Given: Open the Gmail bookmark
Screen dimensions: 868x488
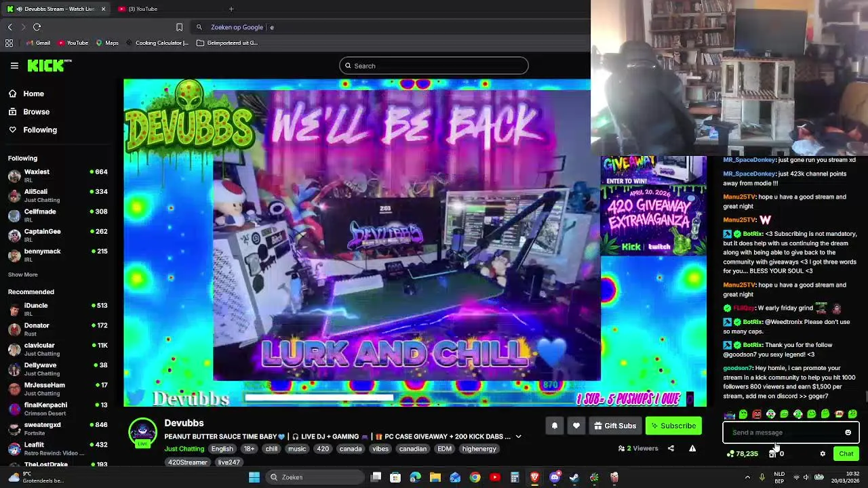Looking at the screenshot, I should tap(38, 43).
